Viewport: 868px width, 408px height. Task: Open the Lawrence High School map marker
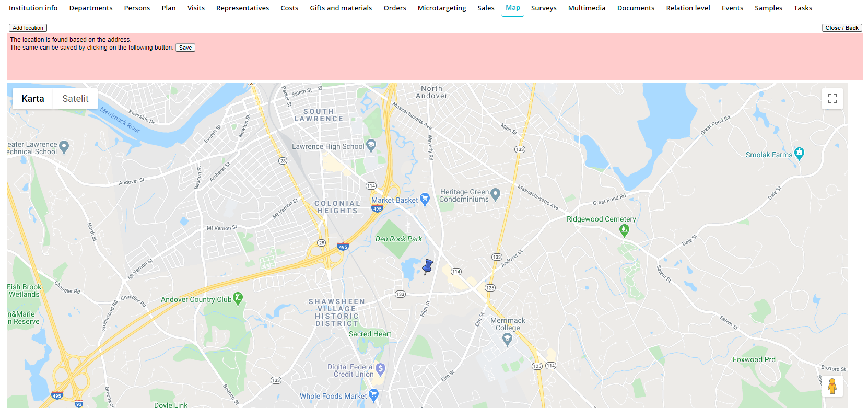pos(371,146)
